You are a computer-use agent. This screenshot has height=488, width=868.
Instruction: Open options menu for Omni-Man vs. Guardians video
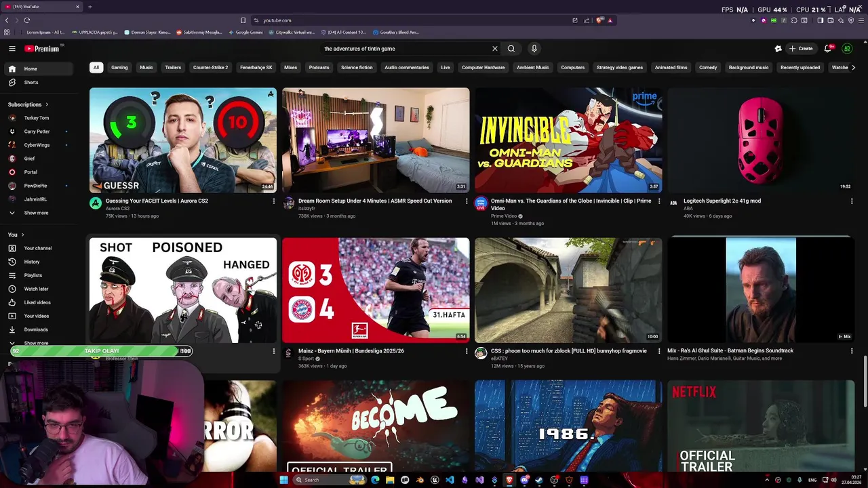659,201
